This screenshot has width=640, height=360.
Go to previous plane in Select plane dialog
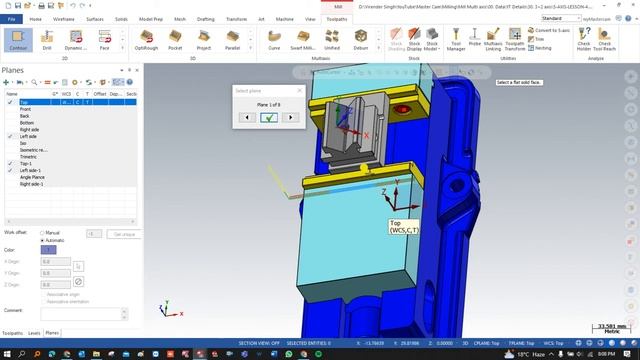247,118
